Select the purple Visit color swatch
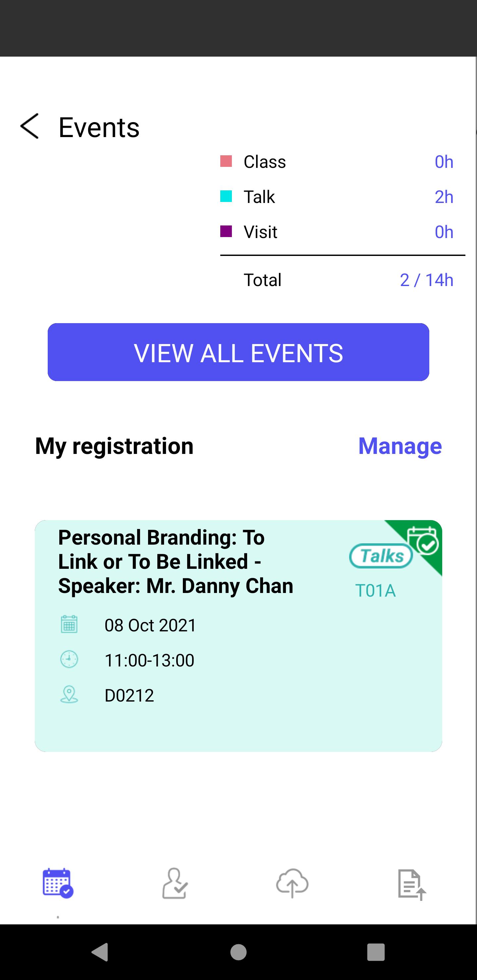The image size is (477, 980). [226, 231]
